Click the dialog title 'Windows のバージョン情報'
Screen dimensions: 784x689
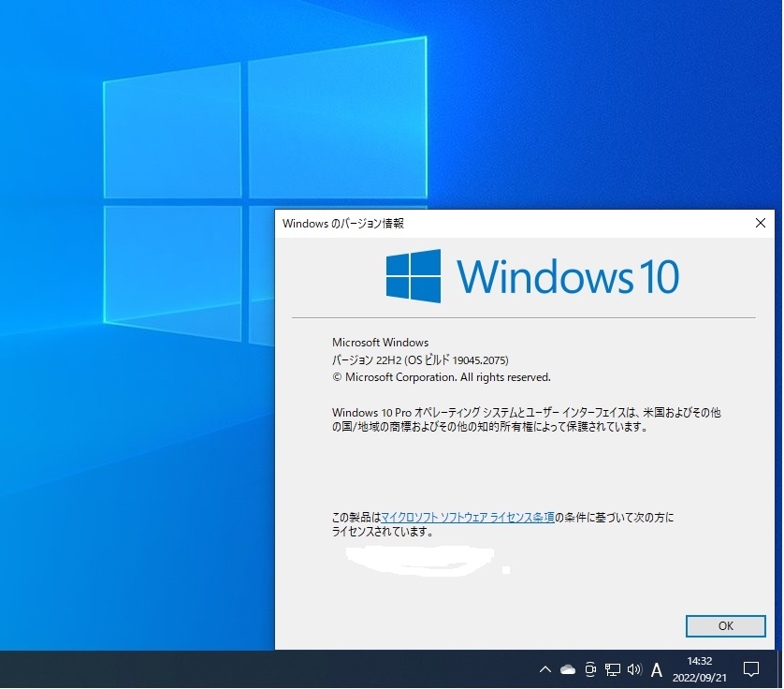(343, 224)
